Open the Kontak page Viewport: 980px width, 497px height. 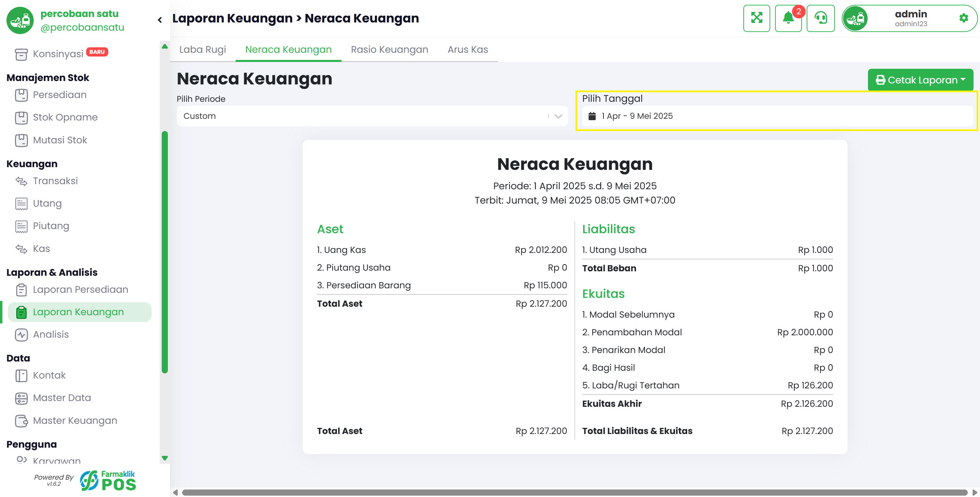(49, 376)
